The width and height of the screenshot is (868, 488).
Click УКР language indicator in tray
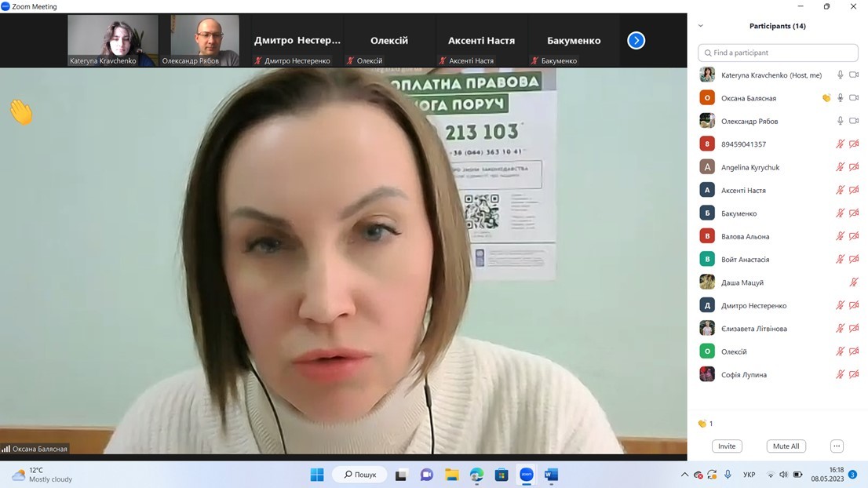(x=749, y=475)
